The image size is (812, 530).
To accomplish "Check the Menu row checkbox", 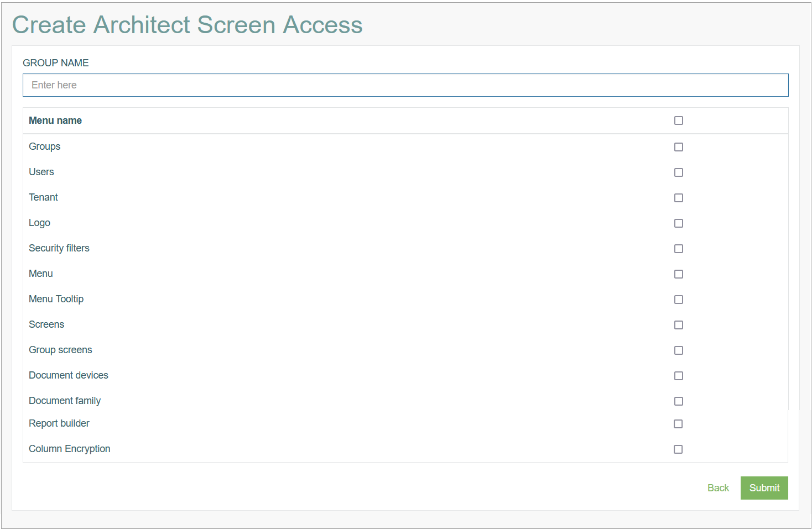I will tap(679, 274).
